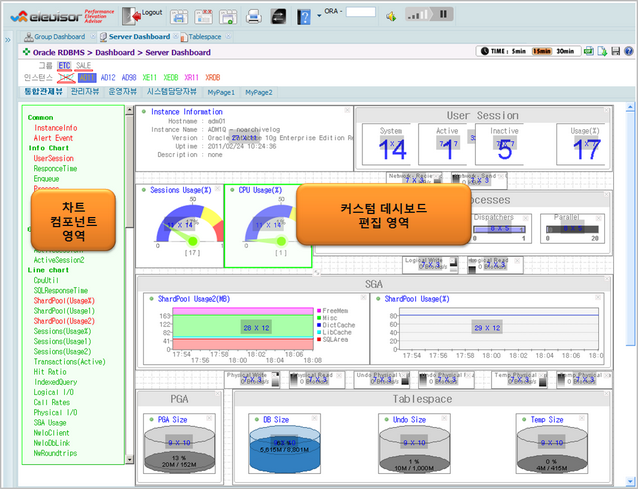Open the ORA input field
This screenshot has width=638, height=489.
360,13
